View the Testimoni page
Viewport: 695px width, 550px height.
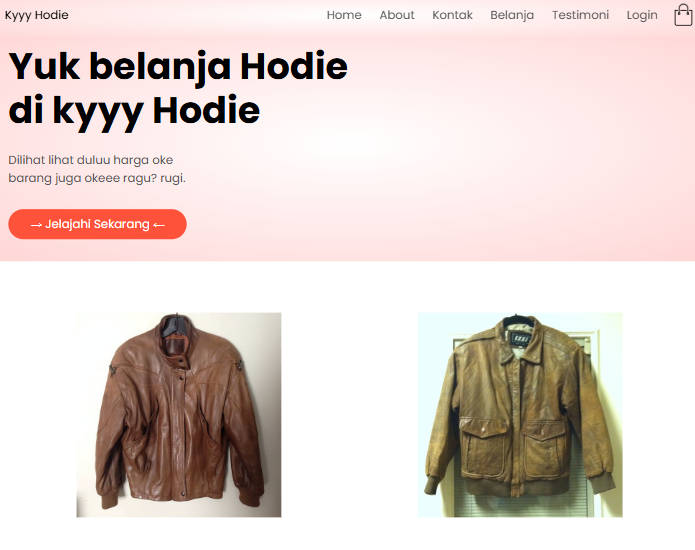click(580, 15)
